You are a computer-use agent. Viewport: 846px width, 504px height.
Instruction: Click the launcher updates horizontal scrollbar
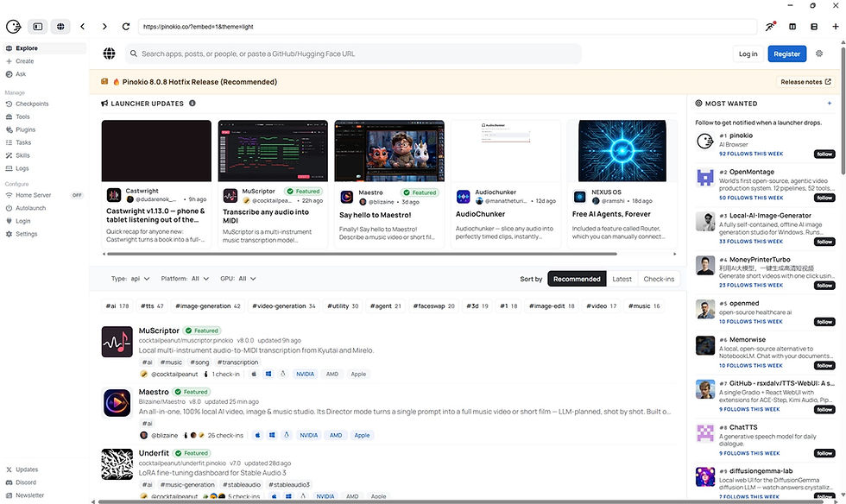(362, 254)
